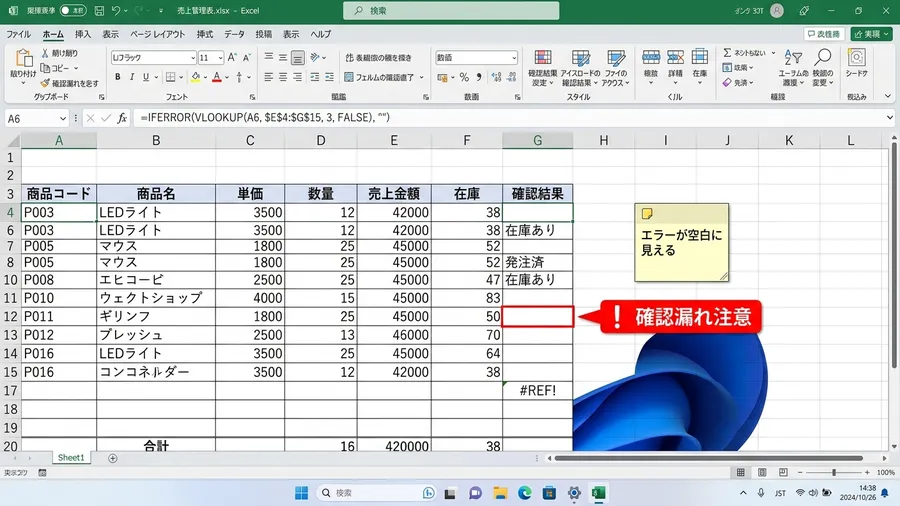900x506 pixels.
Task: Click the Percent Style icon
Action: [x=464, y=77]
